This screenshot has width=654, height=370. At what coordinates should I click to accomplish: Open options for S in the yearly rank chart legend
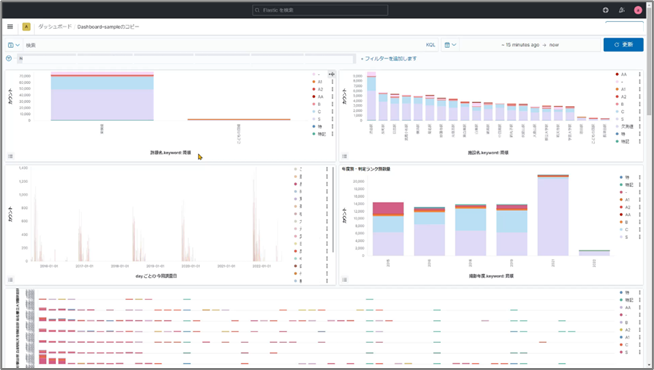pyautogui.click(x=639, y=237)
